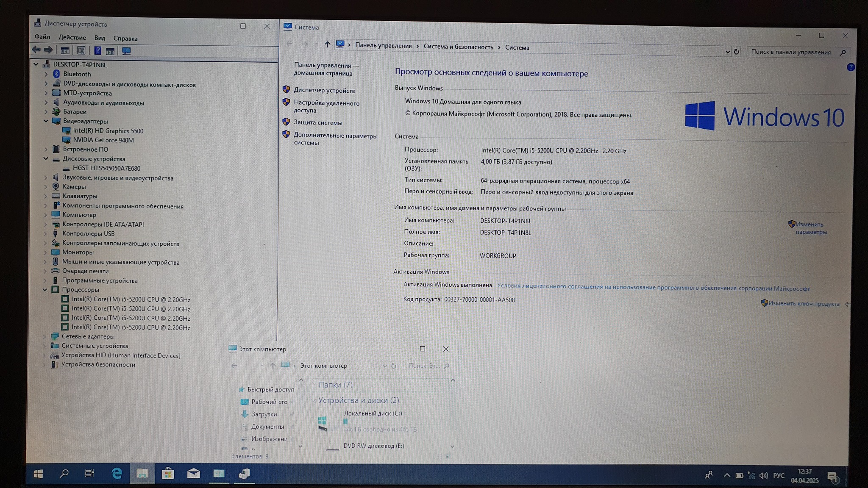Open Microsoft Store from the taskbar
The image size is (868, 488).
[x=168, y=473]
